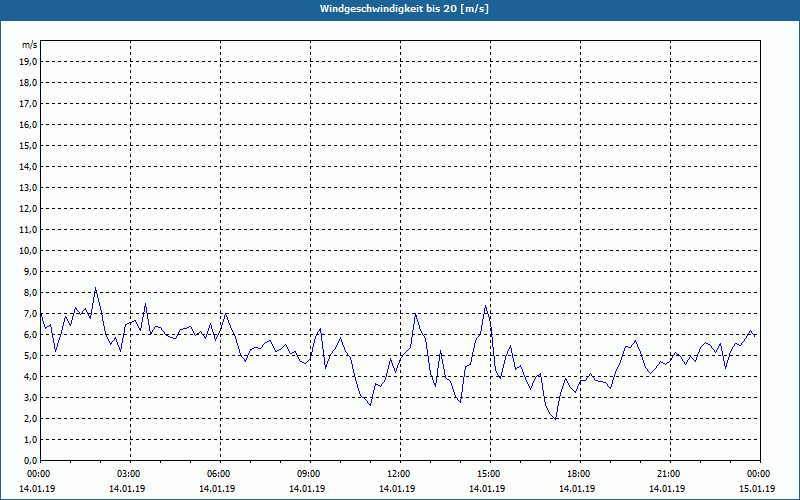Click the 'm/s' unit label on the y-axis

29,45
